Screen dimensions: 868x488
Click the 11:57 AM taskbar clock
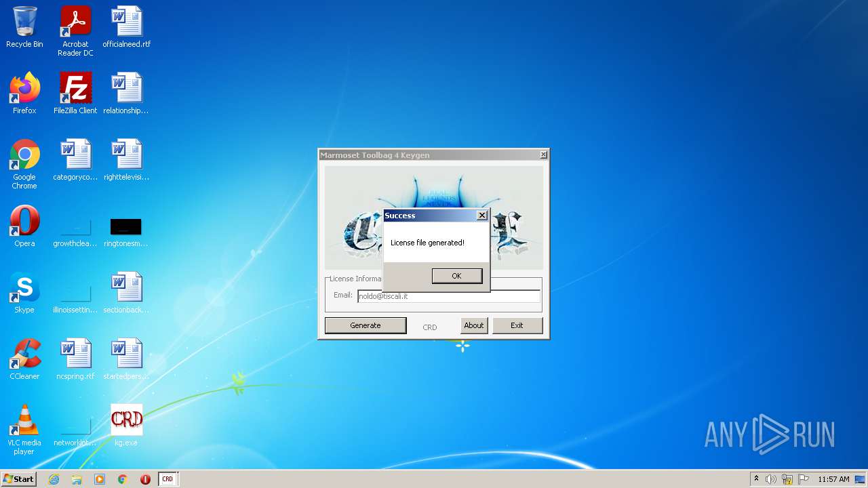pos(833,479)
